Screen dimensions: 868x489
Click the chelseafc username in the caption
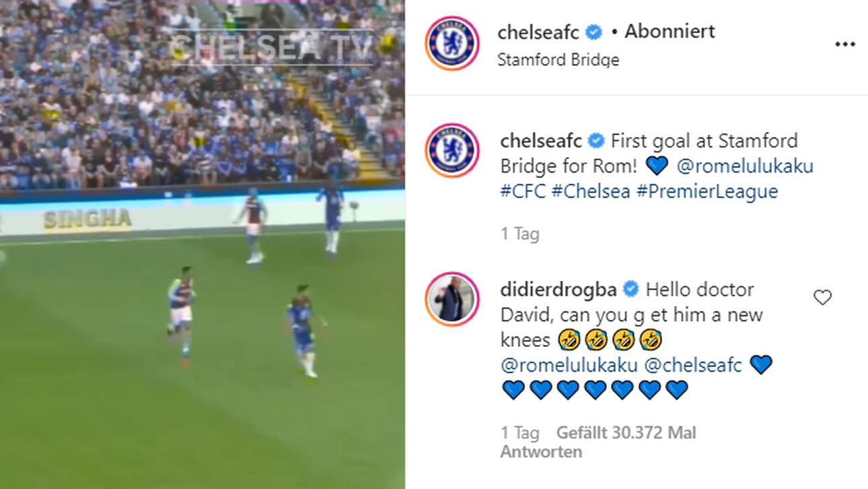coord(540,141)
